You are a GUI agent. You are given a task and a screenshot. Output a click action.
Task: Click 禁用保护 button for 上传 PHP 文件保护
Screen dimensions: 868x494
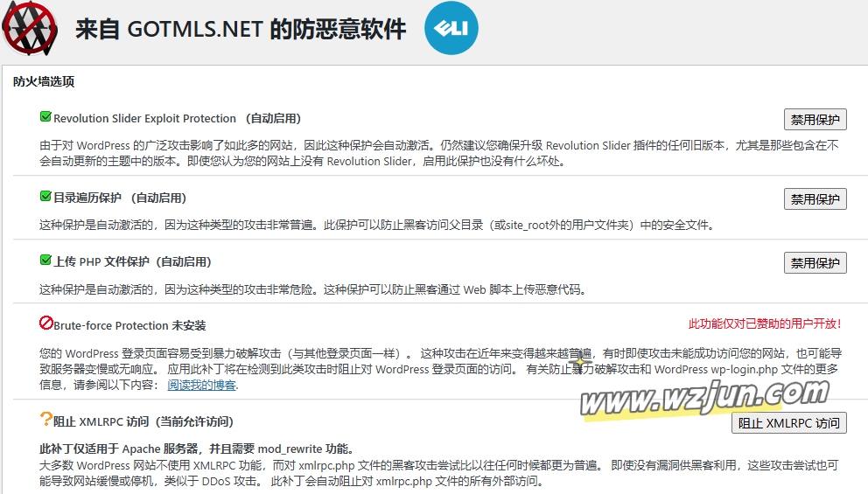click(x=815, y=263)
